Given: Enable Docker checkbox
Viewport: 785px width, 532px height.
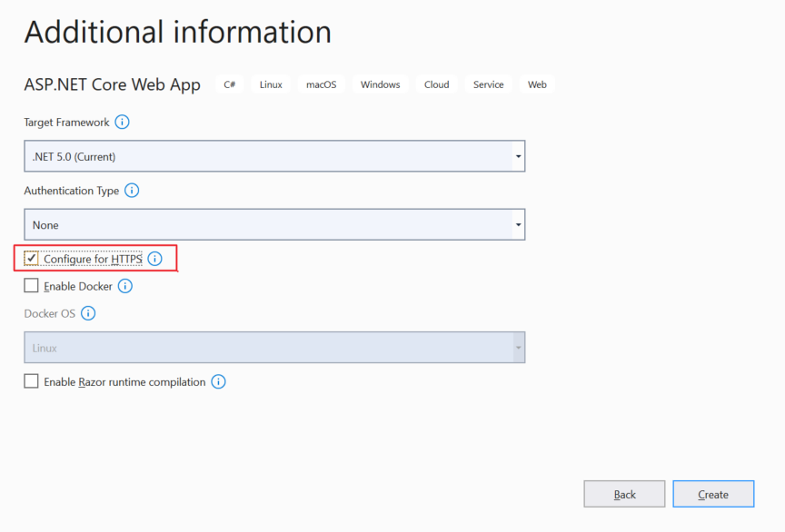Looking at the screenshot, I should coord(32,286).
